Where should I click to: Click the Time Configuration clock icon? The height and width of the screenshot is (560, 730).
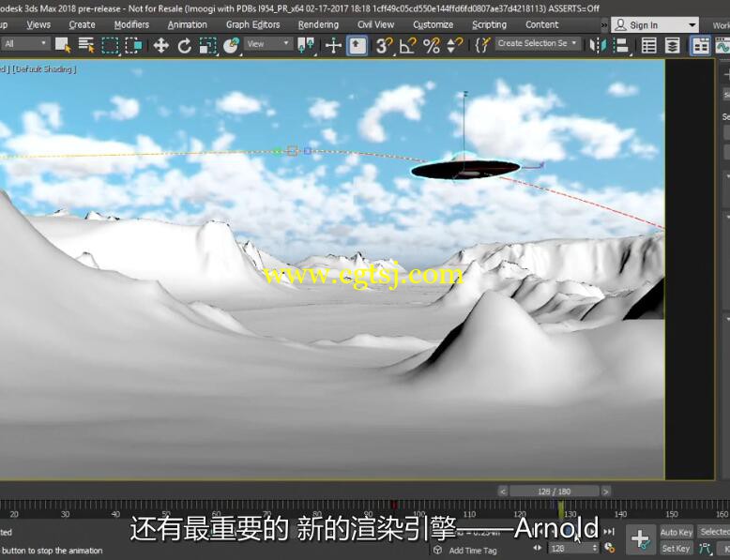tap(609, 548)
